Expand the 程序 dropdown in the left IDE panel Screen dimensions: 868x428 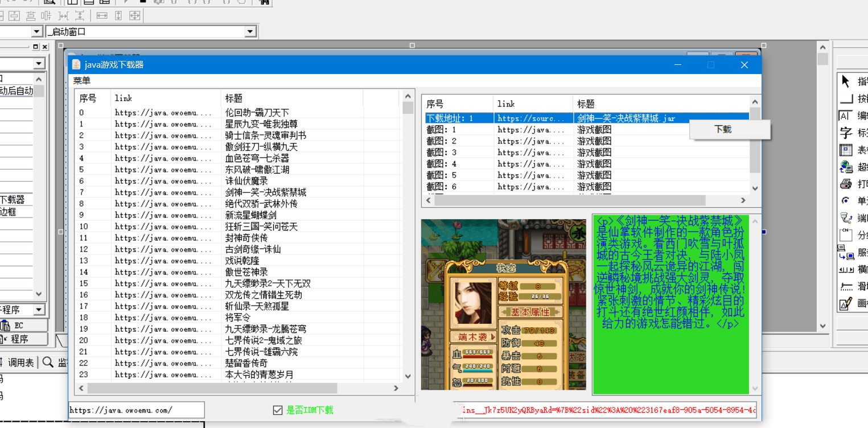(x=39, y=310)
